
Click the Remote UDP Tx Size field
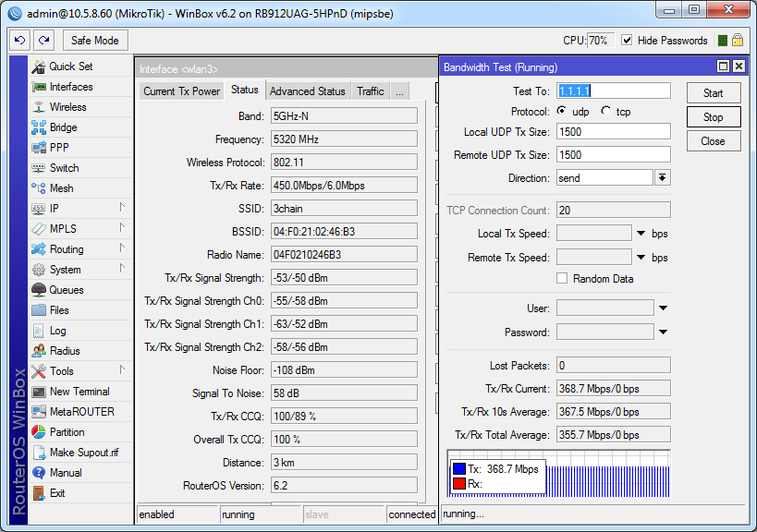(x=614, y=155)
